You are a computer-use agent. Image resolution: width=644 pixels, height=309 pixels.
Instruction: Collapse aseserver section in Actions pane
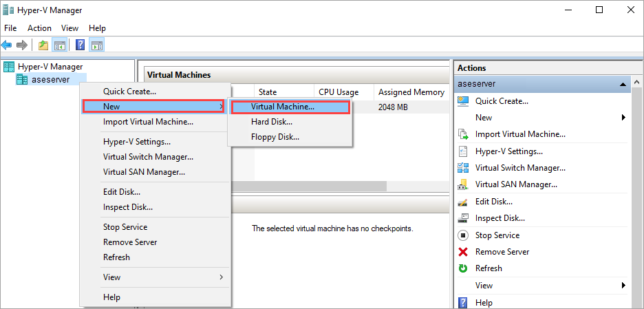click(623, 84)
